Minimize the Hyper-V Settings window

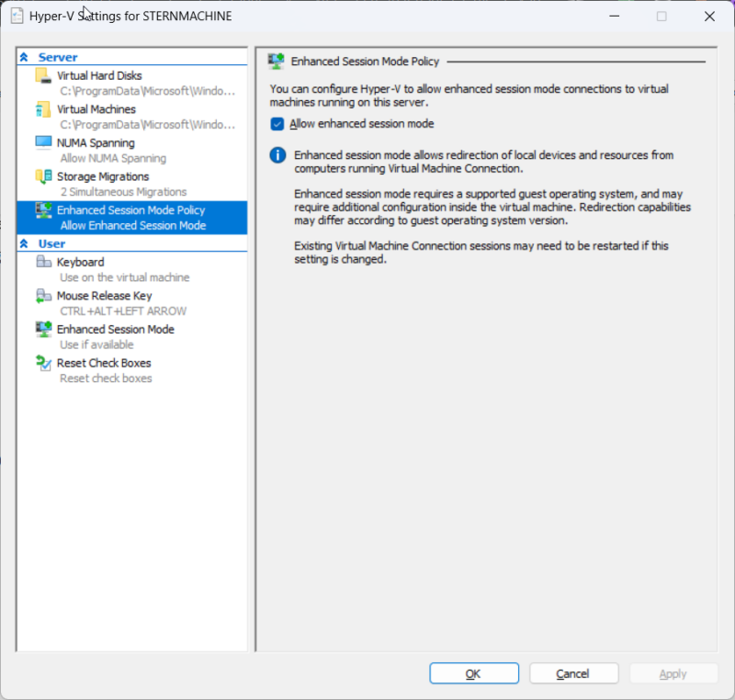[614, 17]
